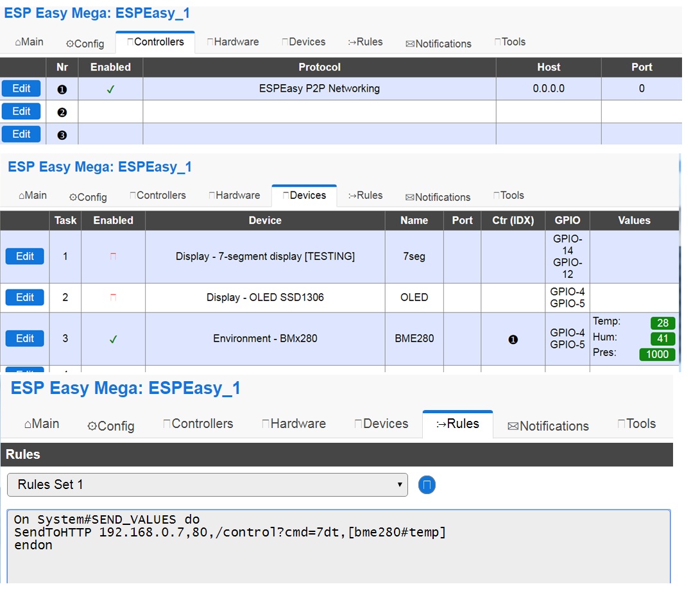Click the circled 1 controller icon in Ctr (IDX)

pyautogui.click(x=513, y=339)
